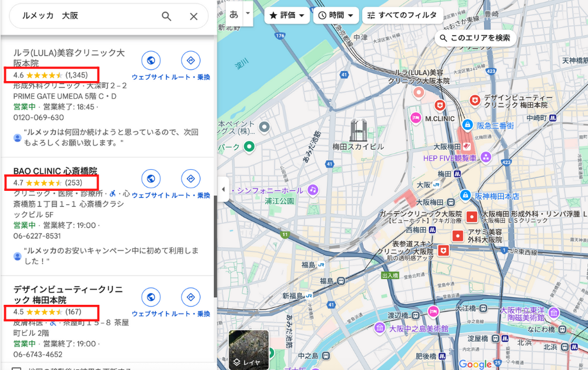Click the 大阪市立東洋陶磁美術館 museum pin
This screenshot has height=370, width=588.
point(554,312)
